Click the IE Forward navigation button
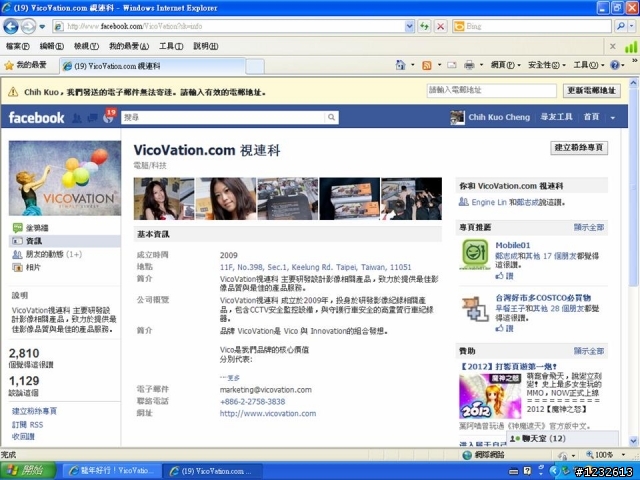Image resolution: width=640 pixels, height=480 pixels. click(28, 27)
